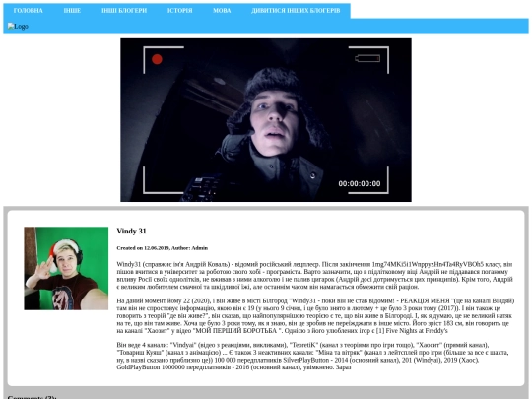Go to the ІСТОРІЯ page

pyautogui.click(x=180, y=11)
